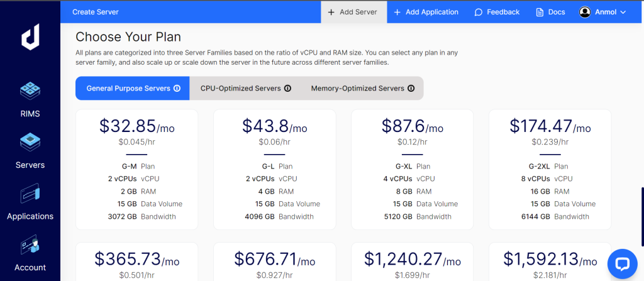Screen dimensions: 644x281
Task: Click info icon beside General Purpose Servers
Action: pos(177,89)
